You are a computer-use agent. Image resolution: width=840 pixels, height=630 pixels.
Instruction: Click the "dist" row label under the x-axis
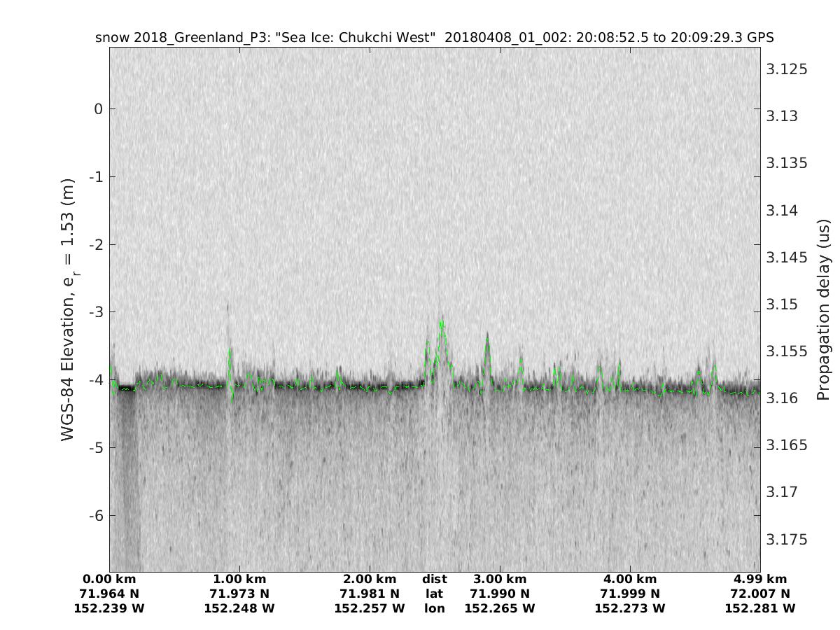tap(435, 580)
